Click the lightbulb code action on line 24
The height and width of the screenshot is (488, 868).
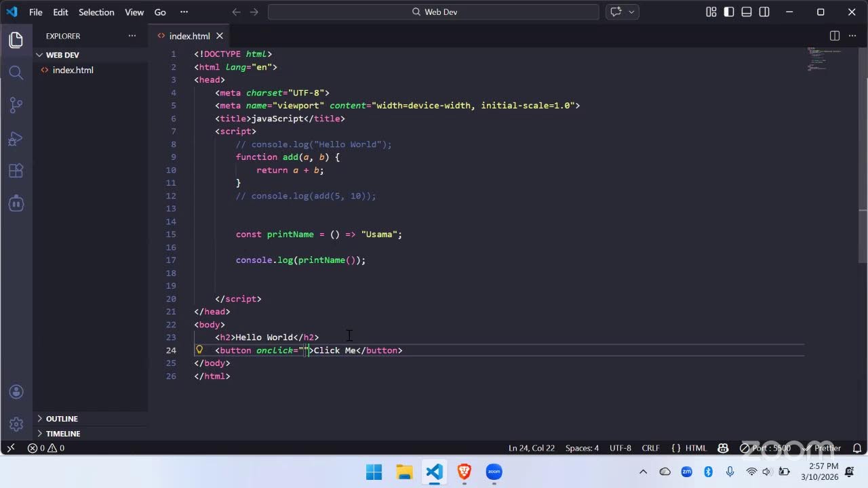199,350
